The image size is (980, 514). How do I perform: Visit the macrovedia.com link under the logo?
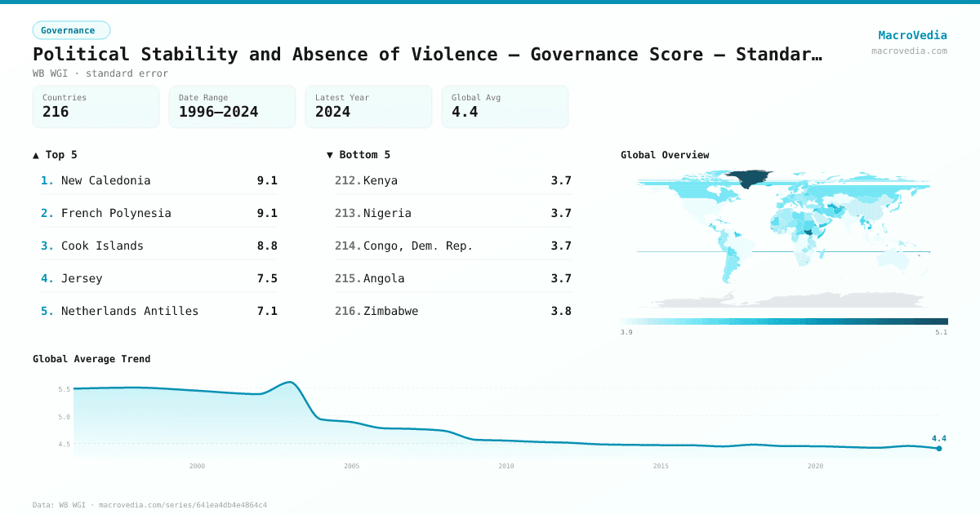909,51
